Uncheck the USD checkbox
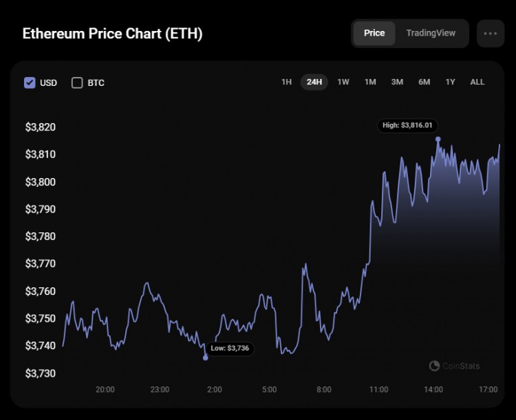Viewport: 516px width, 420px height. point(30,82)
